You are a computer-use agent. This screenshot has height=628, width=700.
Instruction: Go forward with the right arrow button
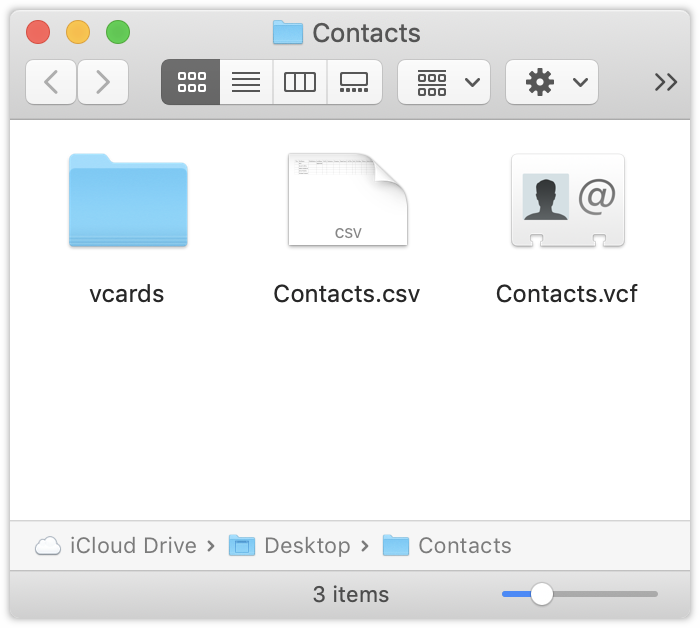coord(103,82)
